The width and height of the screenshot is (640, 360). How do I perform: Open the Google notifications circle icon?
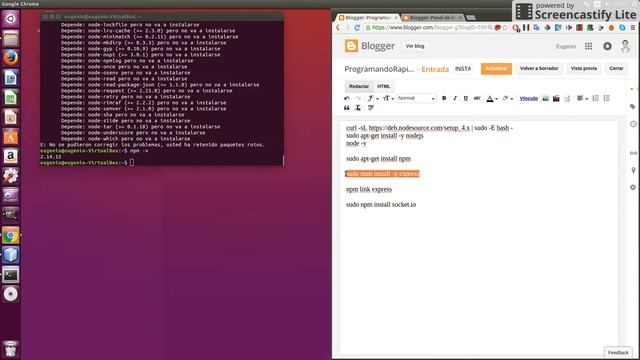pos(607,46)
